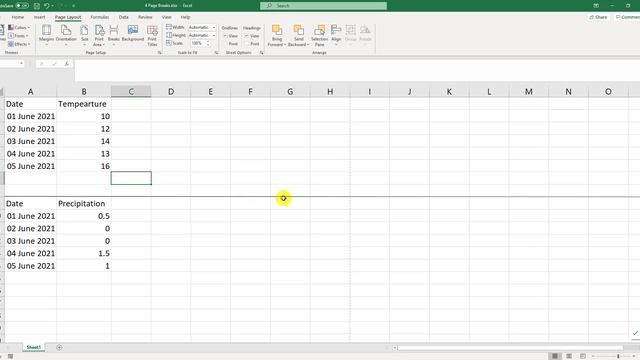Image resolution: width=640 pixels, height=360 pixels.
Task: Select column M header
Action: (529, 91)
